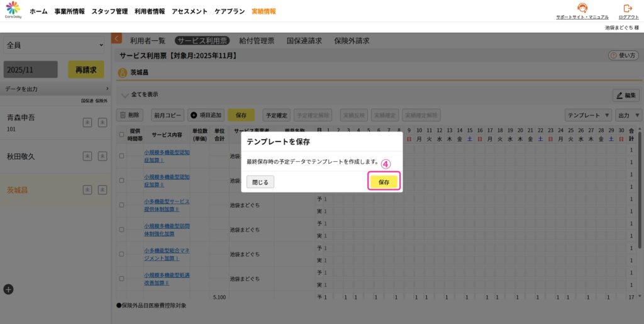Click the 項目追加 plus button
This screenshot has width=644, height=324.
[206, 115]
